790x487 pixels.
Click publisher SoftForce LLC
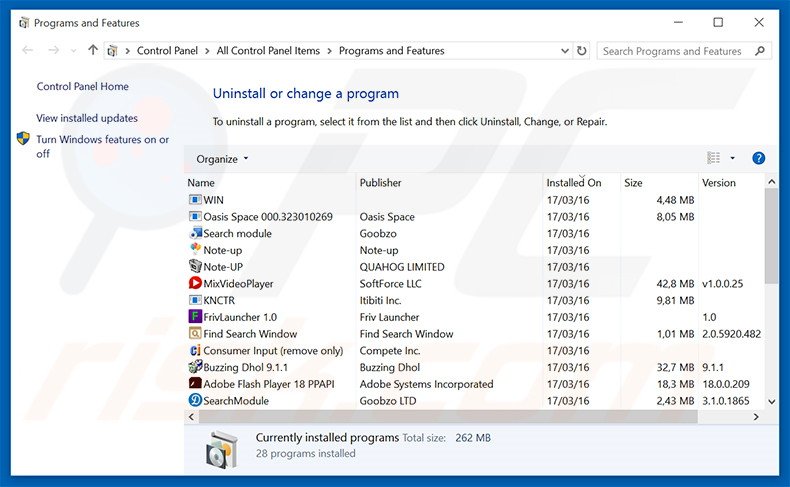click(x=390, y=284)
